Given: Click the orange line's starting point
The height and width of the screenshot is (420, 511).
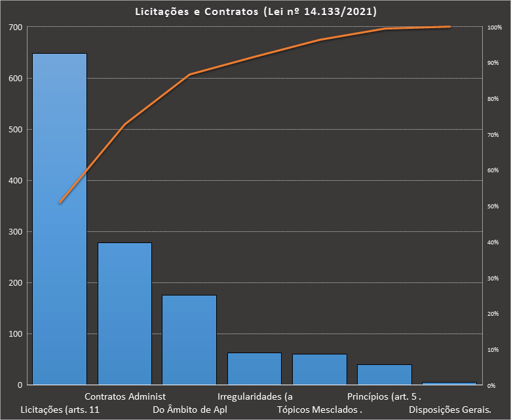Looking at the screenshot, I should coord(60,202).
